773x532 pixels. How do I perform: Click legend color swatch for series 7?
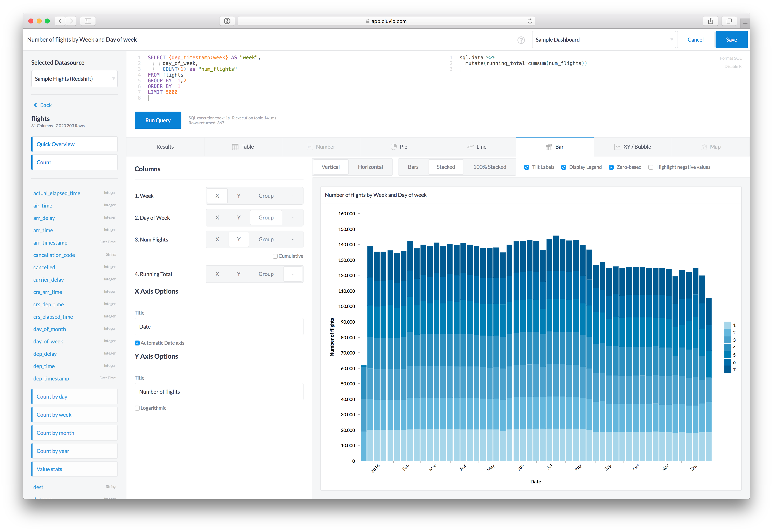(x=728, y=370)
